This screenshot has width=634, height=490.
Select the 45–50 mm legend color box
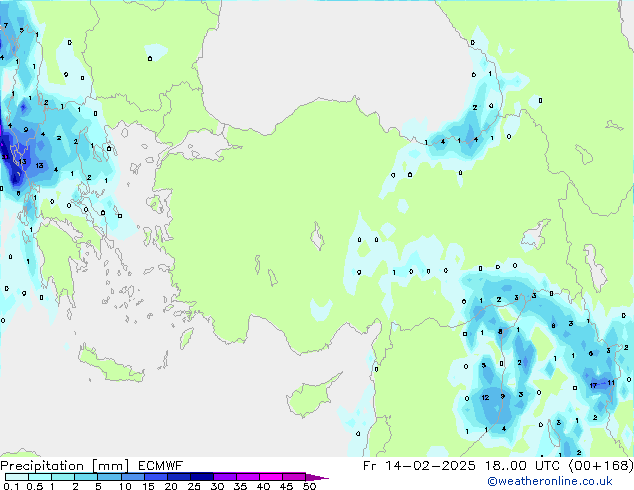pyautogui.click(x=294, y=477)
